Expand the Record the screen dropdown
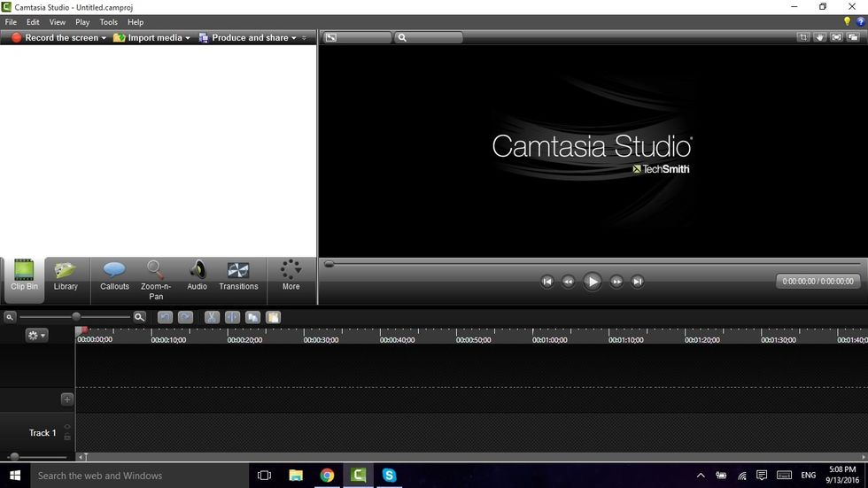This screenshot has height=488, width=868. pos(104,38)
